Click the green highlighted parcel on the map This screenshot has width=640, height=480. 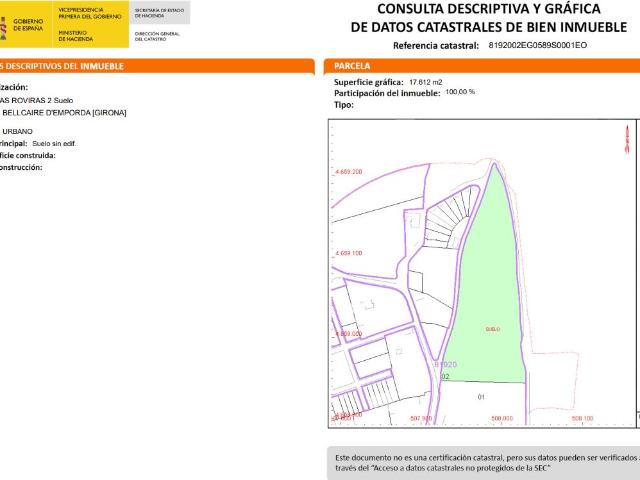coord(492,300)
